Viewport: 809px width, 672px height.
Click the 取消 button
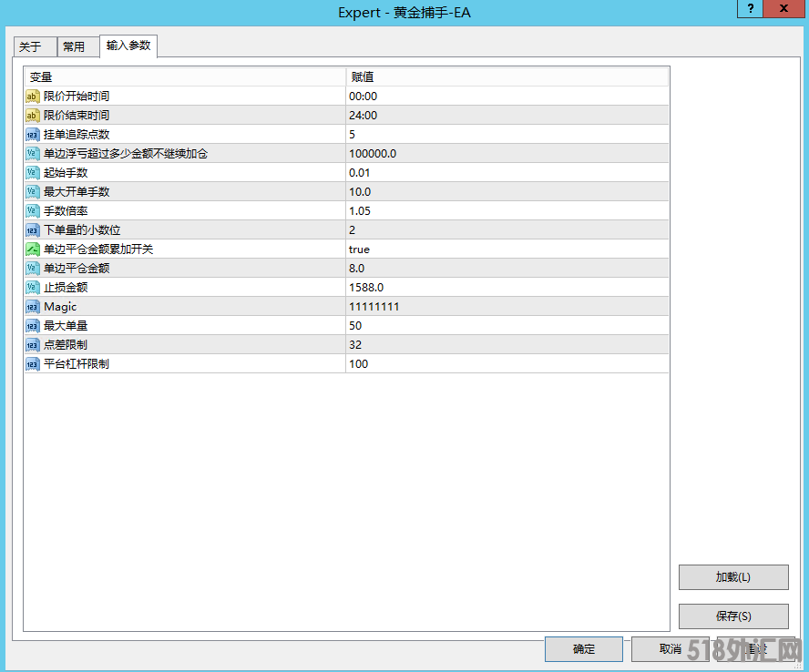(x=670, y=649)
